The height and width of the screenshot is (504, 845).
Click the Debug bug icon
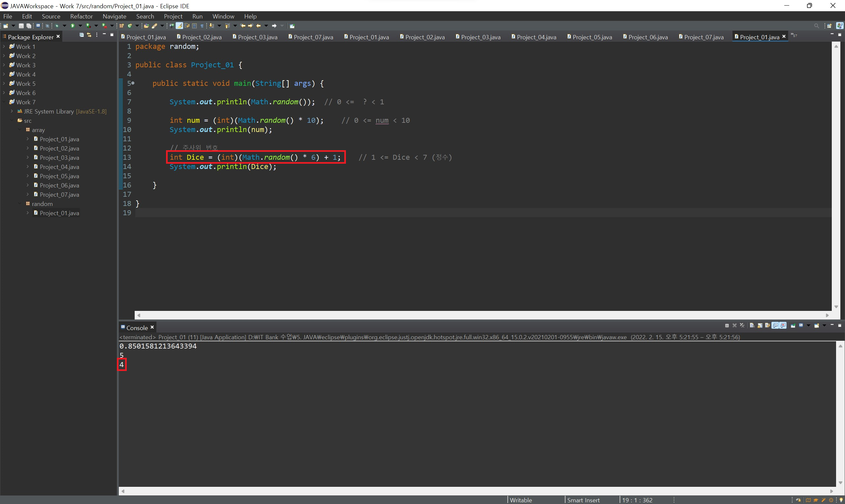[57, 26]
